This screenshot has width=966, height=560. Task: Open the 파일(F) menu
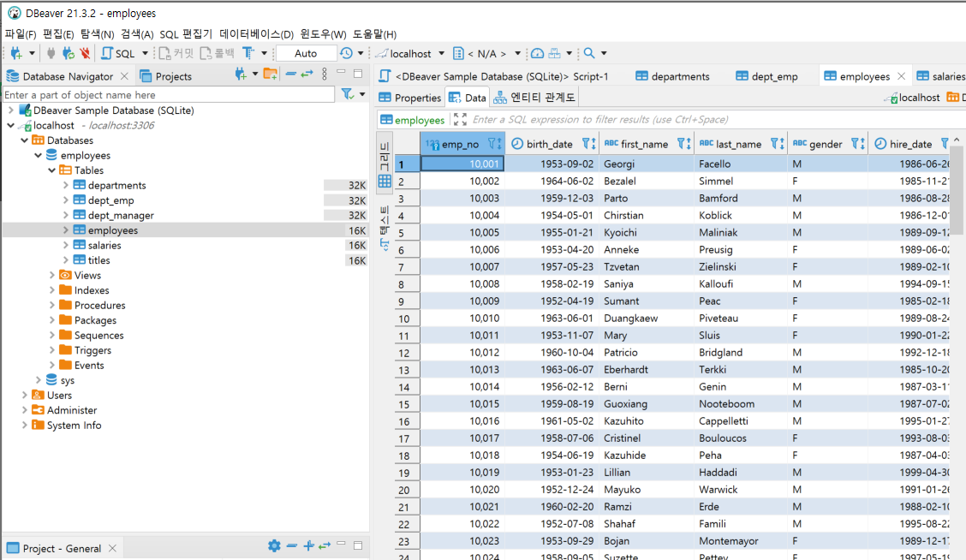tap(21, 34)
